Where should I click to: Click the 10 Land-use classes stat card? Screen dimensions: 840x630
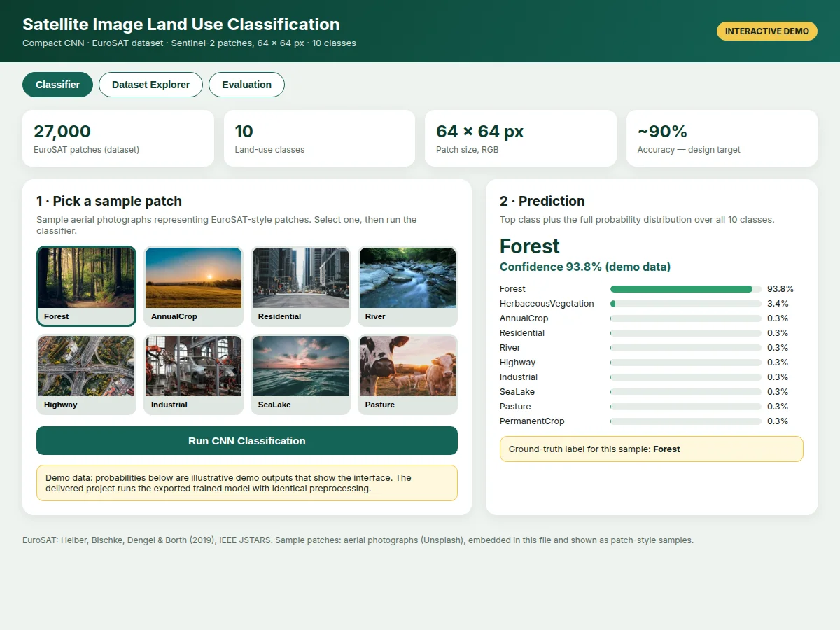click(319, 138)
